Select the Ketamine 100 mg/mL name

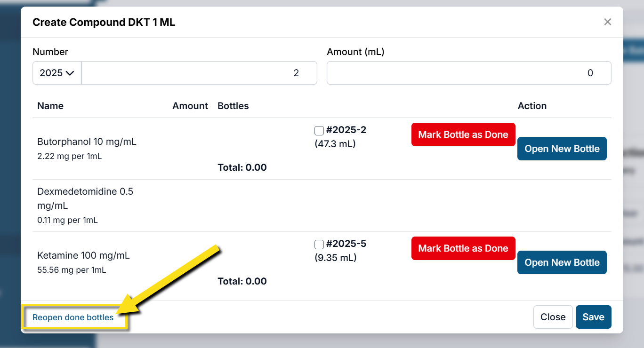pyautogui.click(x=83, y=255)
